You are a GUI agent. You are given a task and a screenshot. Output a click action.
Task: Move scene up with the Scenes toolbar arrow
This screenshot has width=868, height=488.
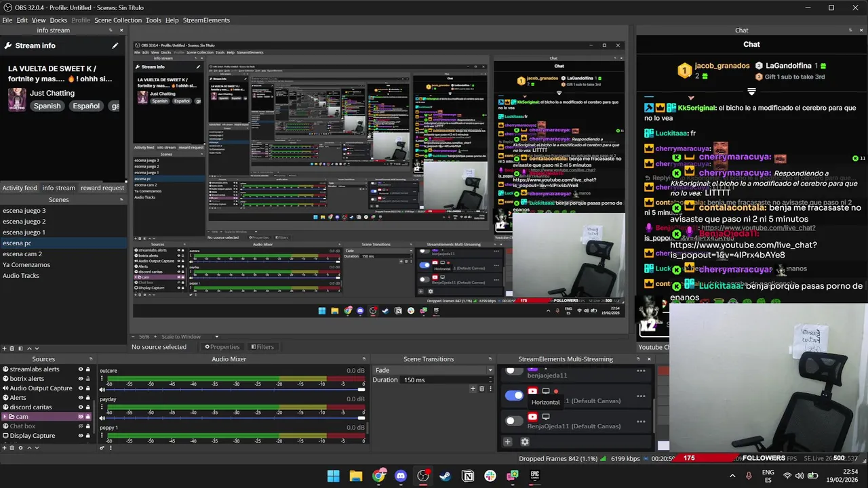tap(28, 348)
